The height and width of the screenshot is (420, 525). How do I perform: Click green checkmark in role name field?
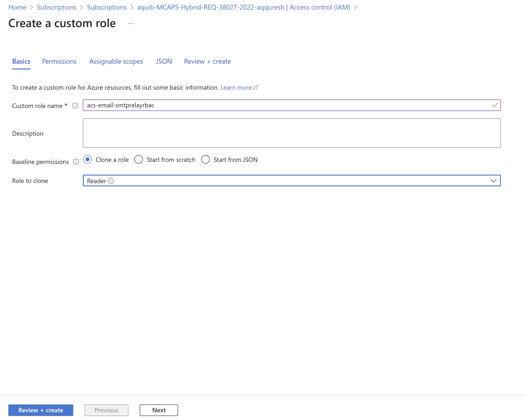pos(495,105)
